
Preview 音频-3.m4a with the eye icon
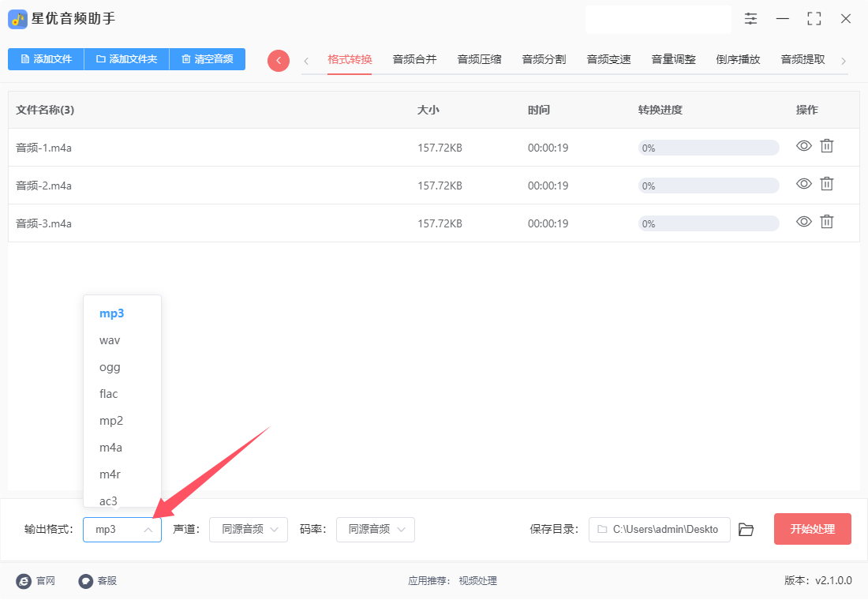(804, 222)
